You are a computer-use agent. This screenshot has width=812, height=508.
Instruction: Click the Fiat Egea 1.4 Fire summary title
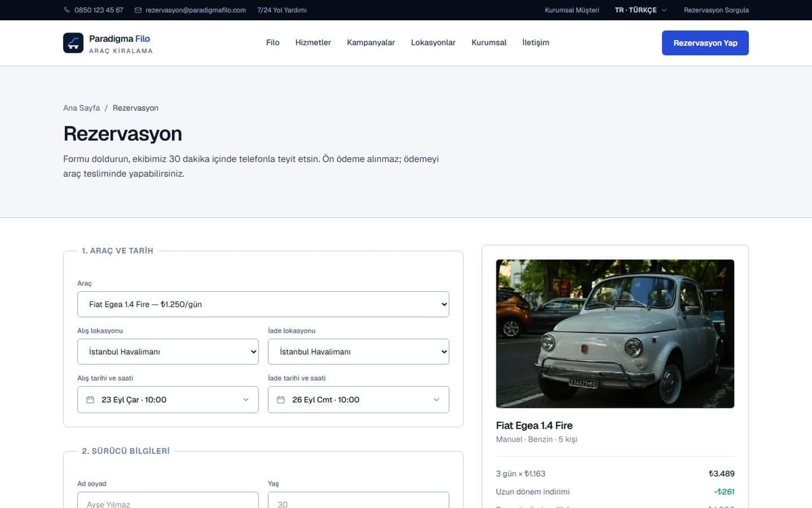tap(534, 425)
